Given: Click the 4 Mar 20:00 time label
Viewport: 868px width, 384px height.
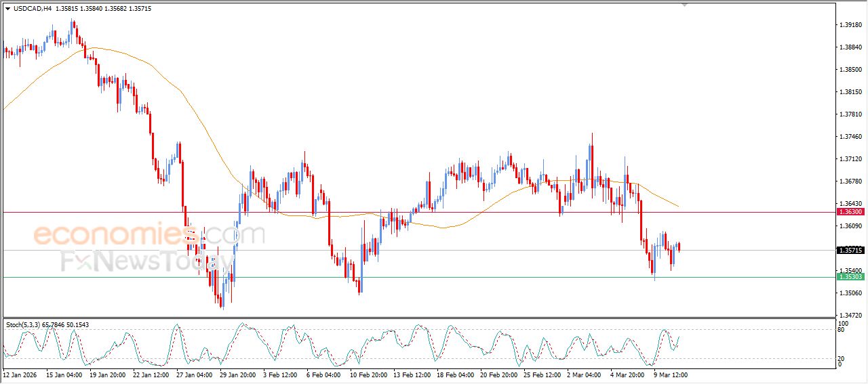Looking at the screenshot, I should point(627,375).
